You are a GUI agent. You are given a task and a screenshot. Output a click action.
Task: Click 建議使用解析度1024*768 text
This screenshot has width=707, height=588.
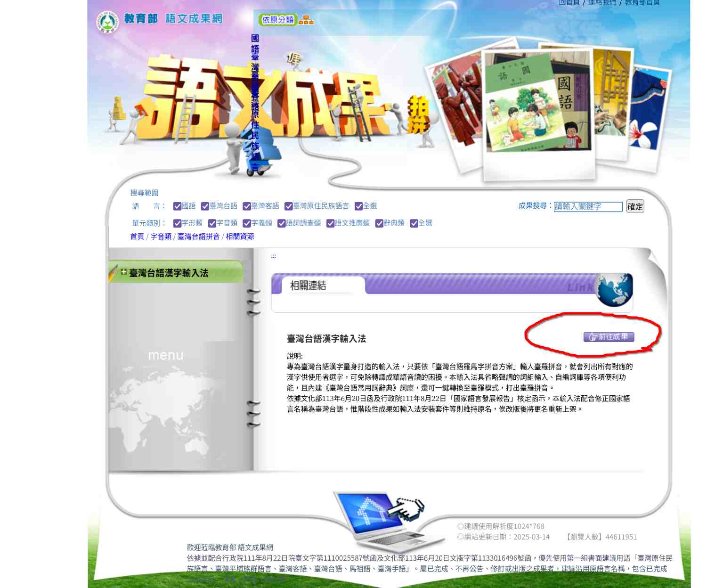[x=501, y=526]
